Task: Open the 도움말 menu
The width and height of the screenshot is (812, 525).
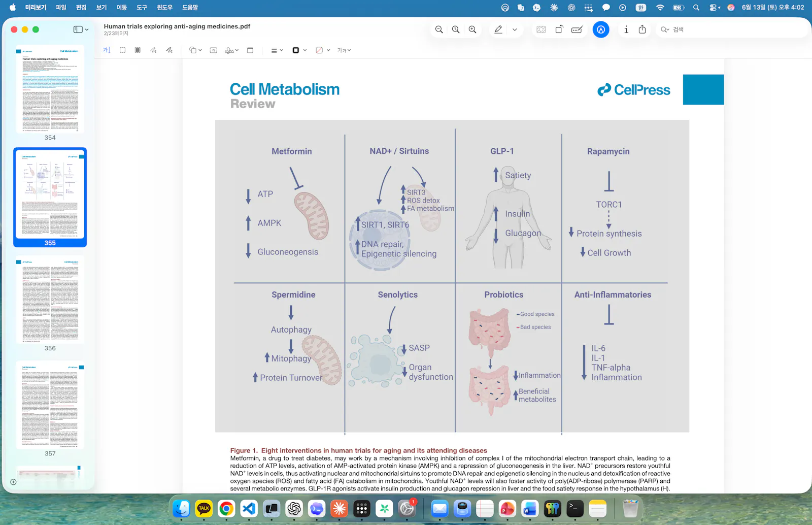Action: pos(190,8)
